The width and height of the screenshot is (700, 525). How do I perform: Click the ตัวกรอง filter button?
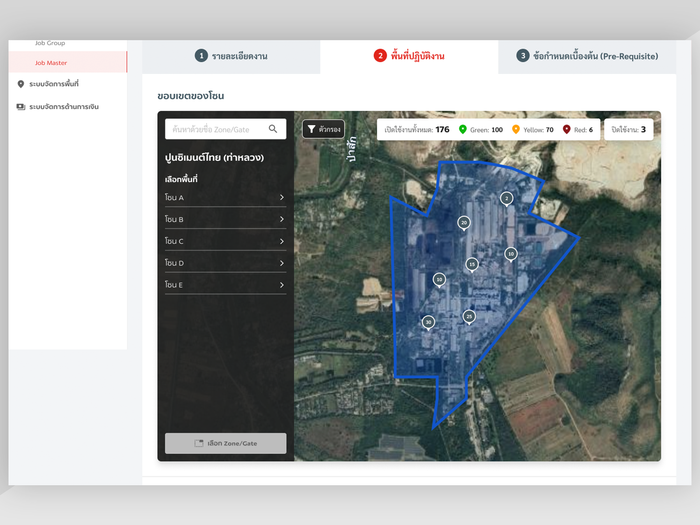coord(324,129)
